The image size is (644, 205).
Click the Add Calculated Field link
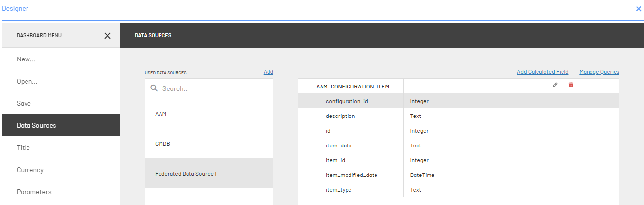(x=543, y=72)
